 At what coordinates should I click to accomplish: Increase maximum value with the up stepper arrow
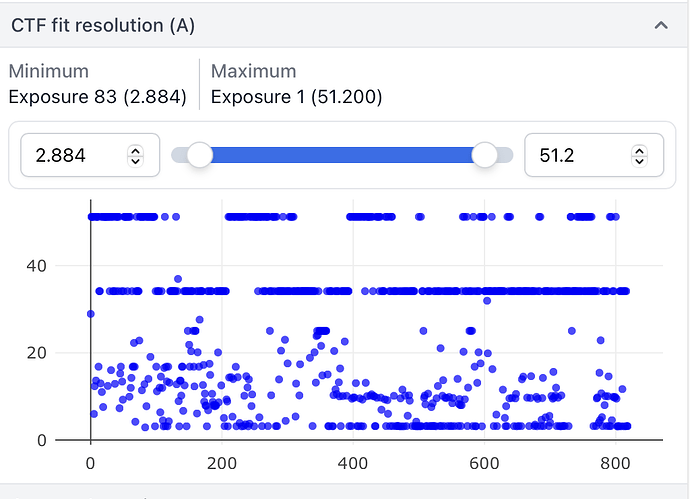coord(639,150)
